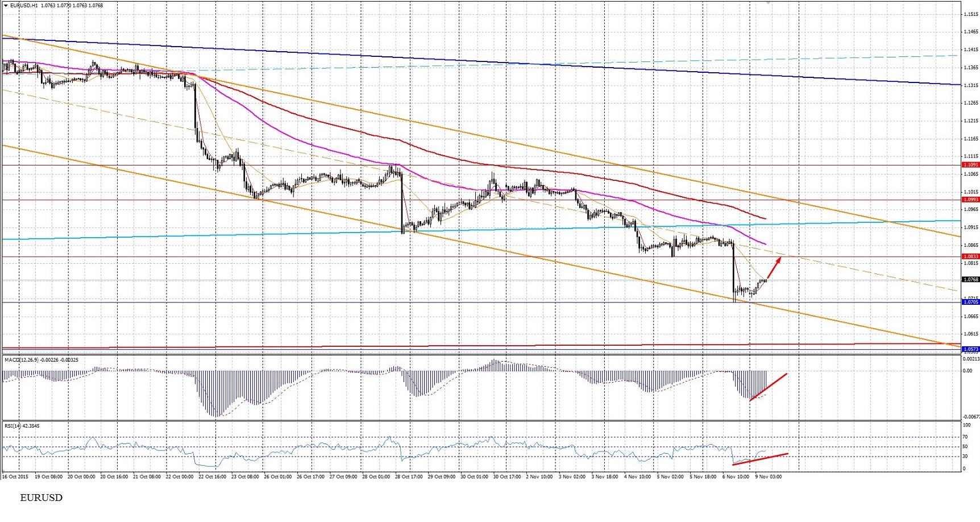Screen dimensions: 980x522
Task: Click the EURUSD caption below the chart
Action: (41, 498)
